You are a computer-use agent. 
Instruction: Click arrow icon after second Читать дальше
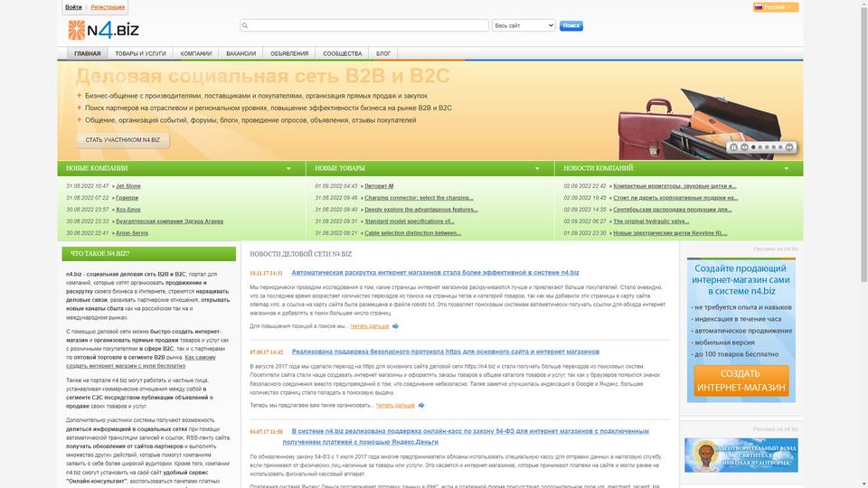click(421, 406)
